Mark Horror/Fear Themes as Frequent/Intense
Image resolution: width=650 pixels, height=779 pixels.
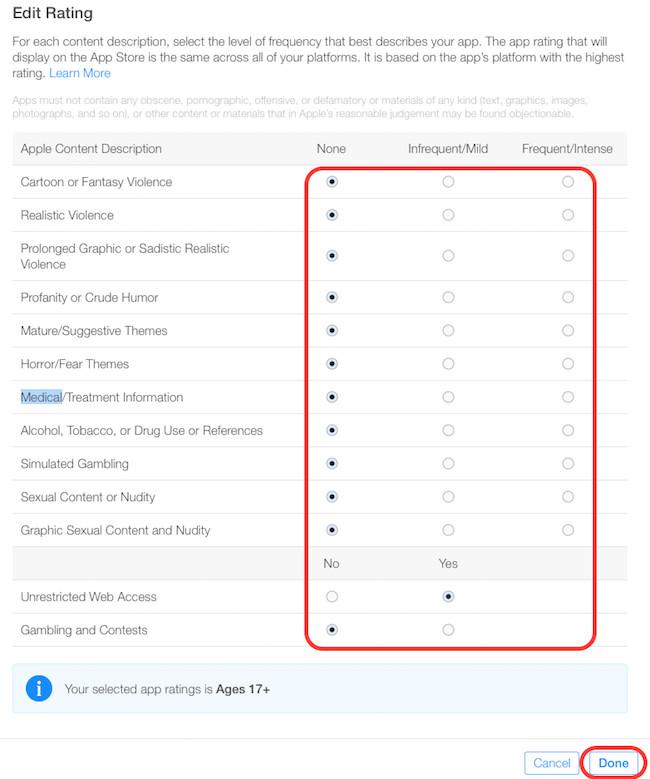tap(568, 364)
